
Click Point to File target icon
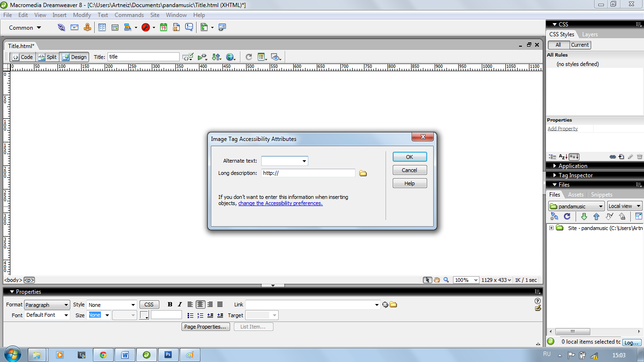[385, 304]
